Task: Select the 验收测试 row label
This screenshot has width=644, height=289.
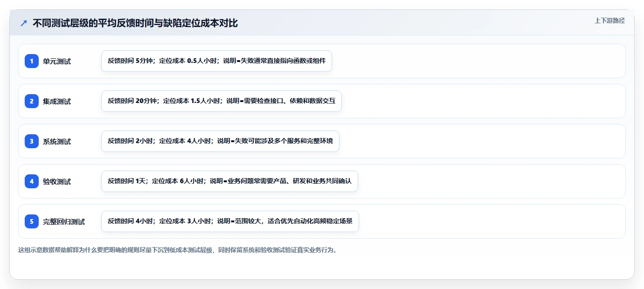Action: 57,181
